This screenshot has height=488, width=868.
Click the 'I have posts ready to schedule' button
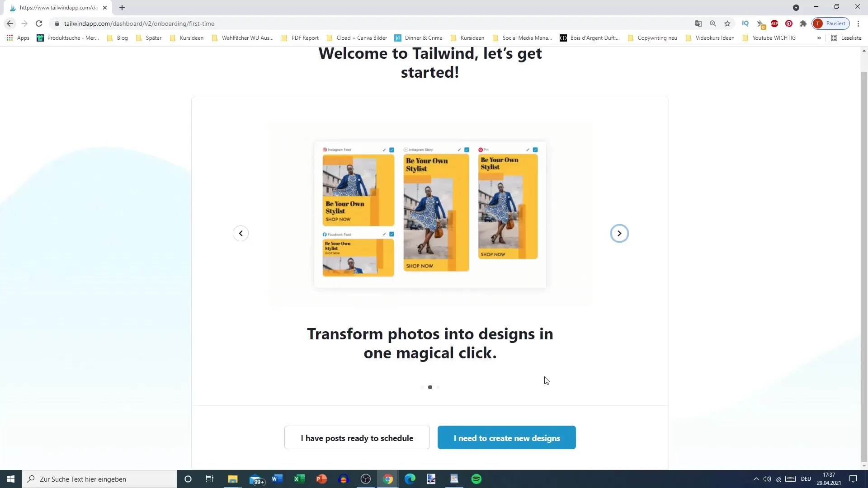pyautogui.click(x=357, y=438)
